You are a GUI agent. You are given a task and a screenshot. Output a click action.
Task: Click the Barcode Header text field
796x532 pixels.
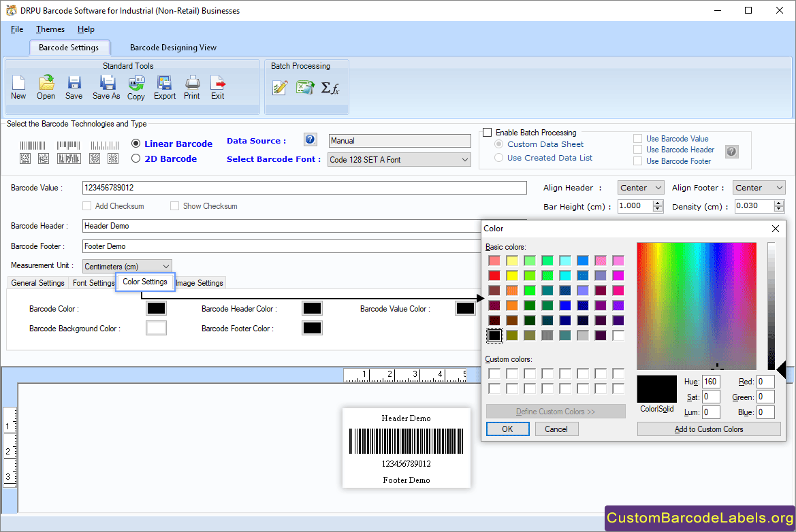281,226
